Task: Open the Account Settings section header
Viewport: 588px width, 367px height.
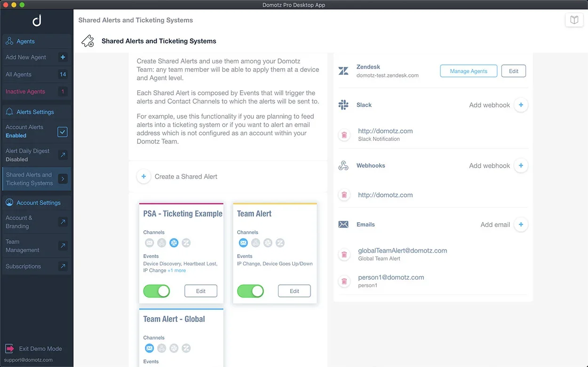Action: pos(37,203)
